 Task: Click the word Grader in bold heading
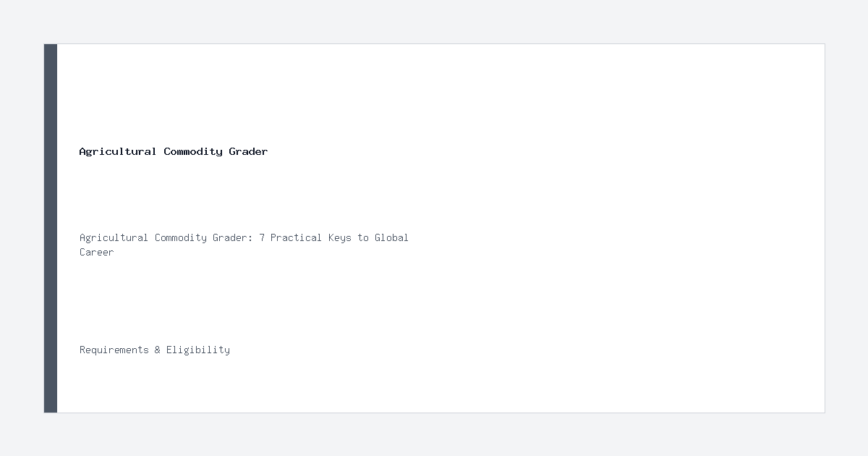click(x=249, y=151)
